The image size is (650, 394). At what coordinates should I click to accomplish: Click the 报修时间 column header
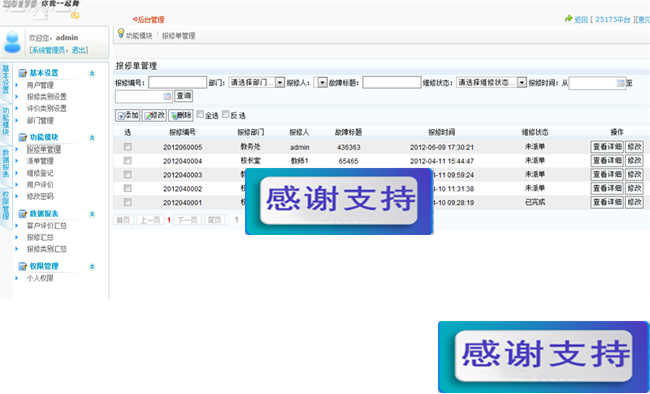(x=441, y=132)
